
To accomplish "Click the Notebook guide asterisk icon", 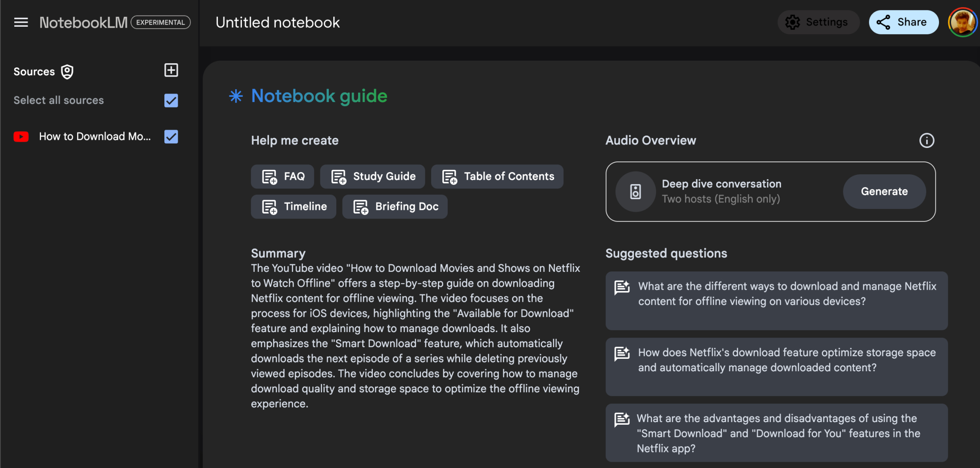I will [x=236, y=96].
